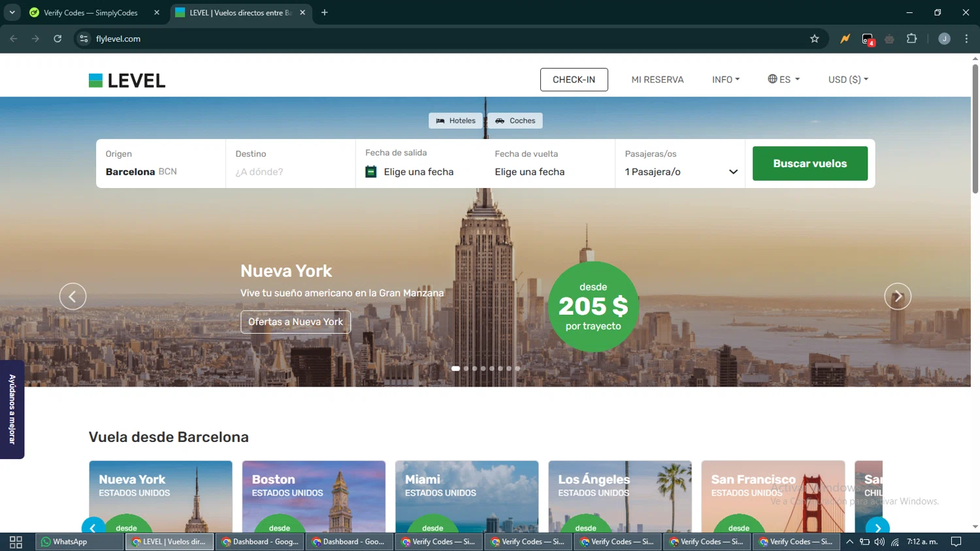Click destinations carousel next arrow
The height and width of the screenshot is (551, 980).
click(x=877, y=526)
